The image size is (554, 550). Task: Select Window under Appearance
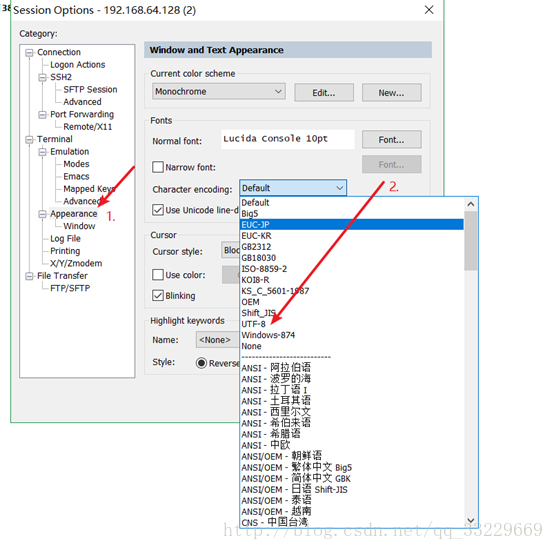[79, 226]
